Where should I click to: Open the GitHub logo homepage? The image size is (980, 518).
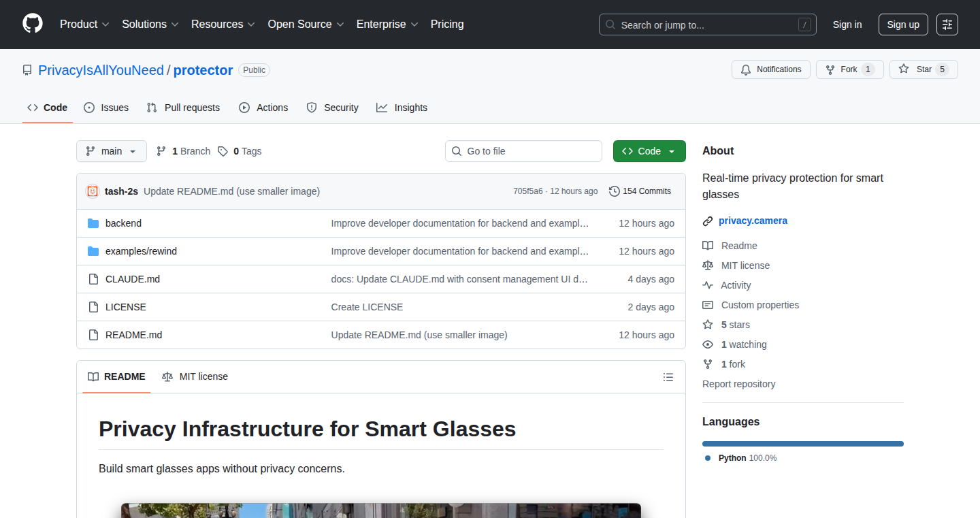tap(33, 24)
